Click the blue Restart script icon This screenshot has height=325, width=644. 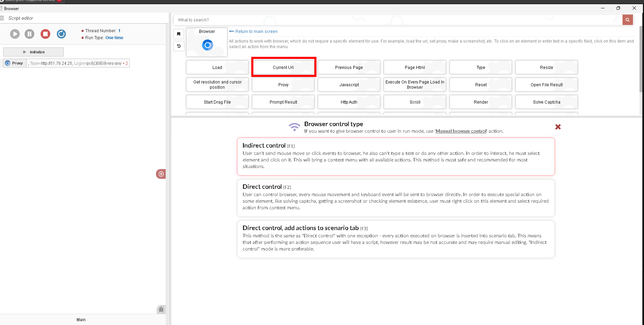(x=61, y=34)
